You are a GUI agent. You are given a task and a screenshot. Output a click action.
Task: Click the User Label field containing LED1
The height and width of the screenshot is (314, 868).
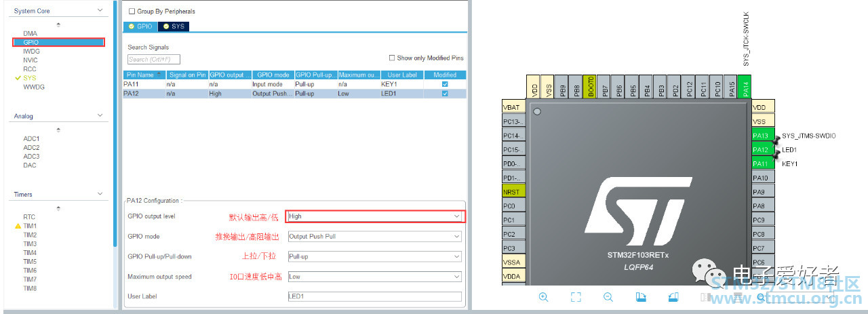click(x=374, y=296)
